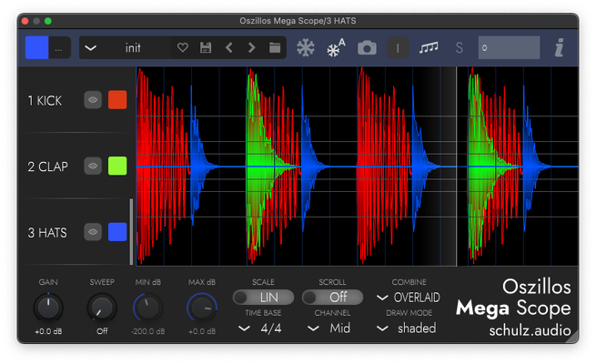Open the TIME BASE 4/4 dropdown
Viewport: 596px width, 364px height.
coord(263,329)
